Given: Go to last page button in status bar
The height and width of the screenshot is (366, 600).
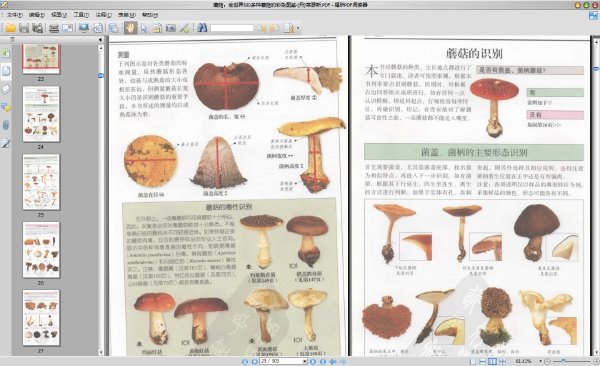Looking at the screenshot, I should point(323,361).
